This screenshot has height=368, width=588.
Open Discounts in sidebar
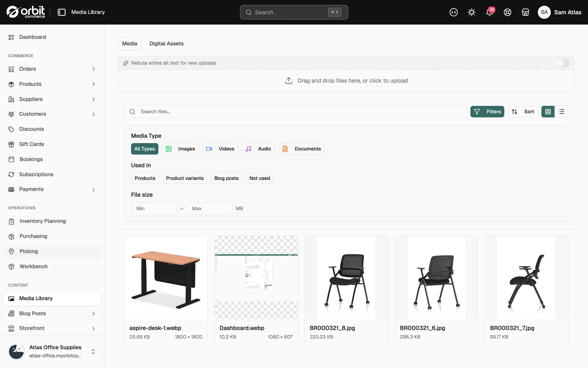tap(52, 129)
